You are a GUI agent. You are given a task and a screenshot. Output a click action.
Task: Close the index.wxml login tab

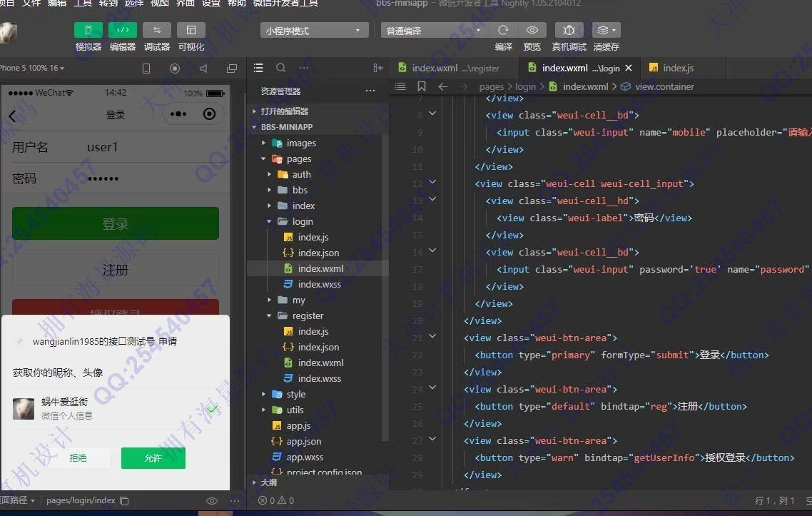[x=629, y=68]
